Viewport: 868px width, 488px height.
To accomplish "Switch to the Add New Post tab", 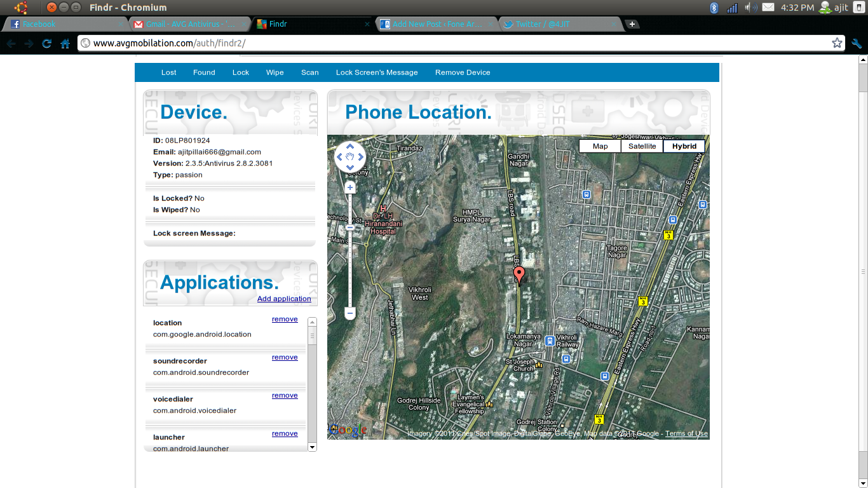I will tap(437, 24).
